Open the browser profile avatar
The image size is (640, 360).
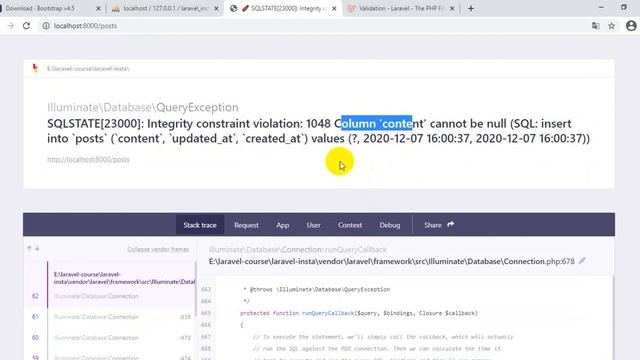631,26
